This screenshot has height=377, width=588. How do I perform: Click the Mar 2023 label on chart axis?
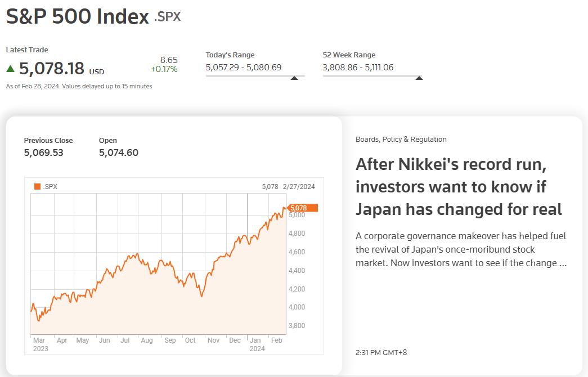coord(41,344)
